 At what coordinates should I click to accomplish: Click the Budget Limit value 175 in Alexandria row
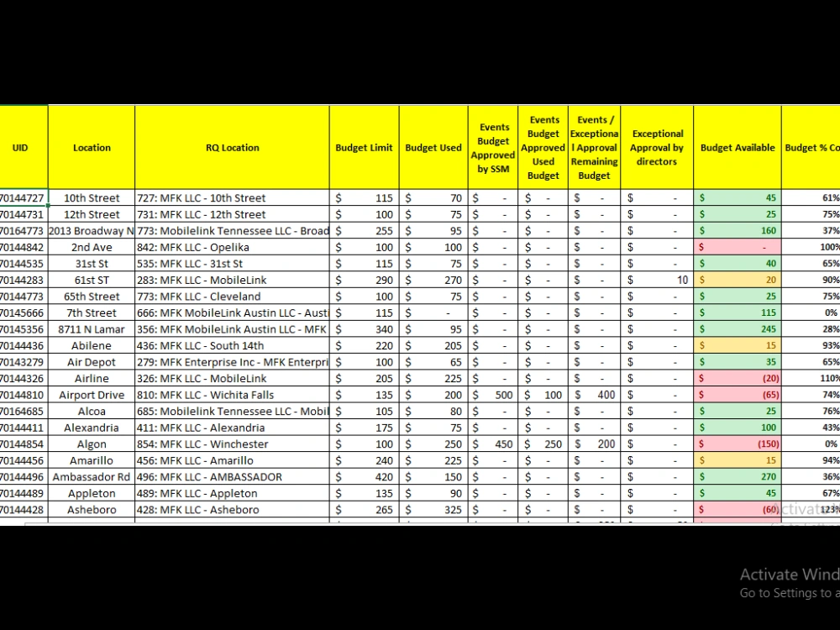pos(365,428)
